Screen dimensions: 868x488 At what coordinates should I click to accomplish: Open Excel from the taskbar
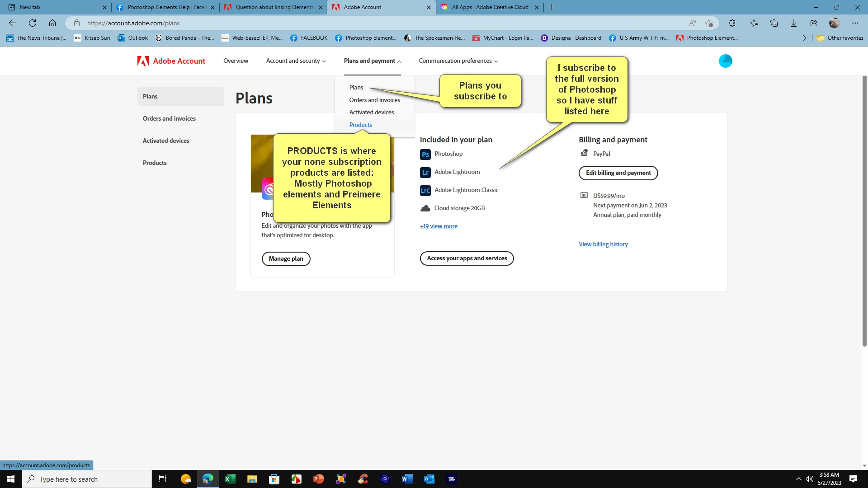[x=230, y=479]
